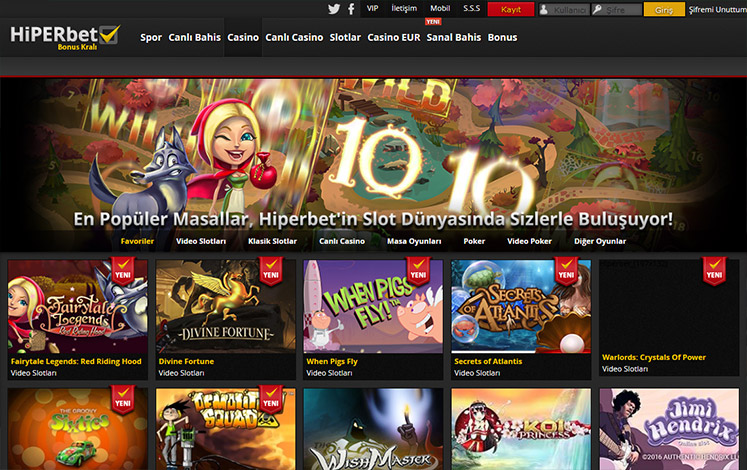Select the Canlı Casino category tab

(342, 241)
